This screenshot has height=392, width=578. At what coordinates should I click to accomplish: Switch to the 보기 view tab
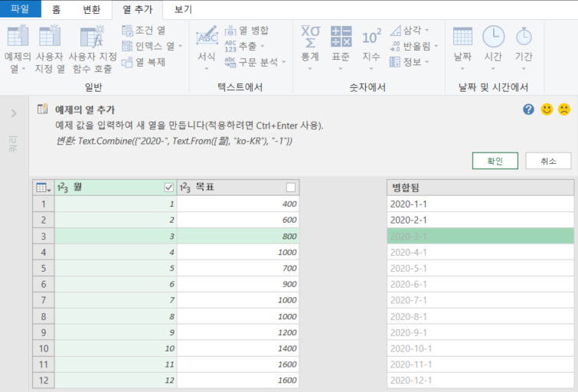(x=183, y=9)
